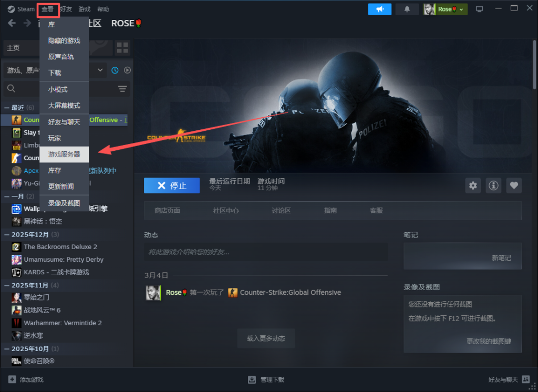Click the activity post input field

click(x=266, y=252)
